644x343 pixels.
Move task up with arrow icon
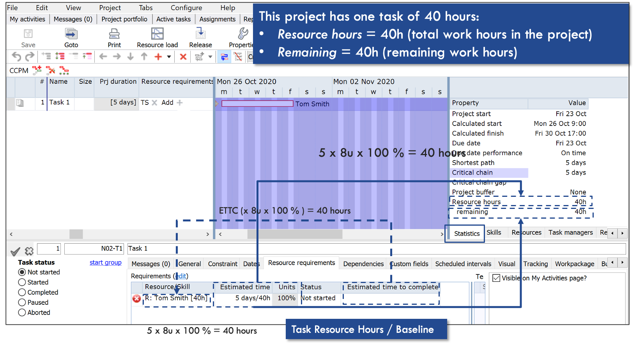tap(144, 57)
